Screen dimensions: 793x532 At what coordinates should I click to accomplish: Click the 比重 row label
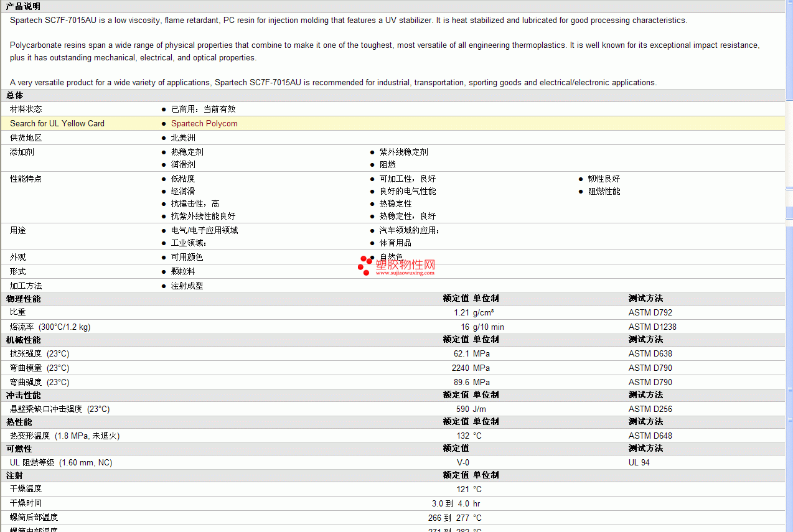(x=18, y=312)
